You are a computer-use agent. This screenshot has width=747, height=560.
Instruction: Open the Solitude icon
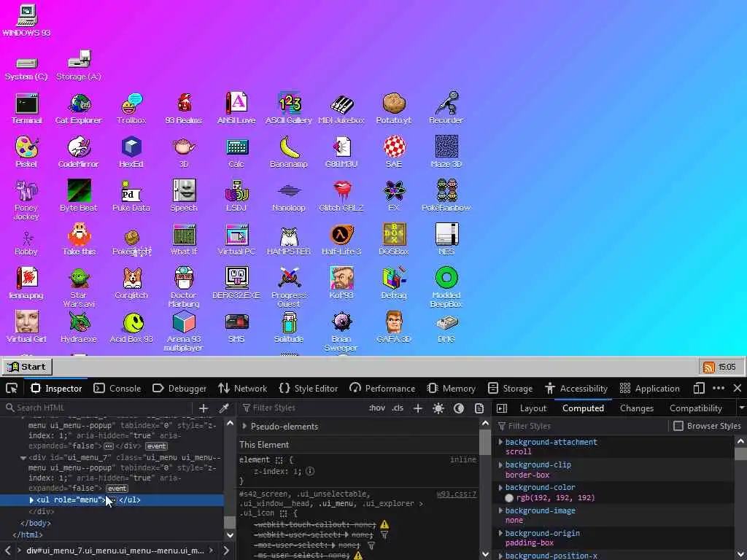point(289,327)
